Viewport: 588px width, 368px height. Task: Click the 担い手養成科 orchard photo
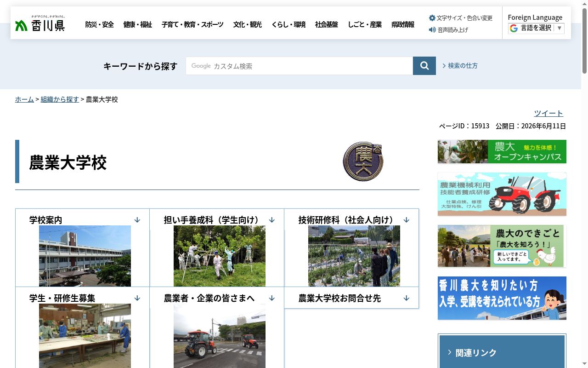point(220,256)
